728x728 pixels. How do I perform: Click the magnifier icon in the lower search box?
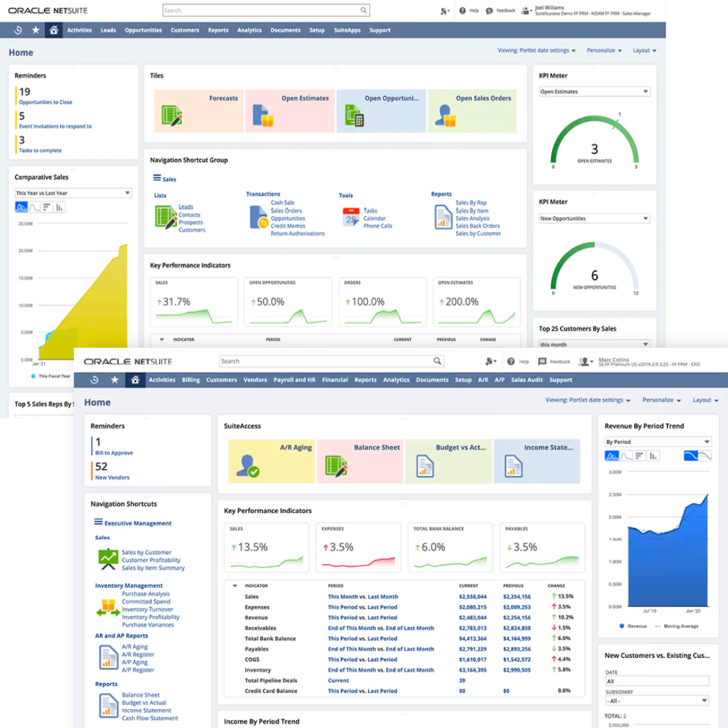coord(437,361)
